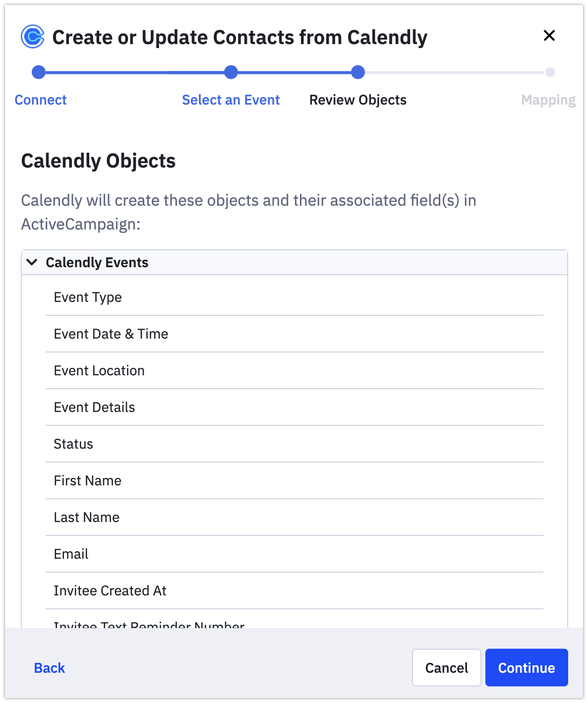Click the Status field row
Image resolution: width=588 pixels, height=703 pixels.
tap(294, 444)
